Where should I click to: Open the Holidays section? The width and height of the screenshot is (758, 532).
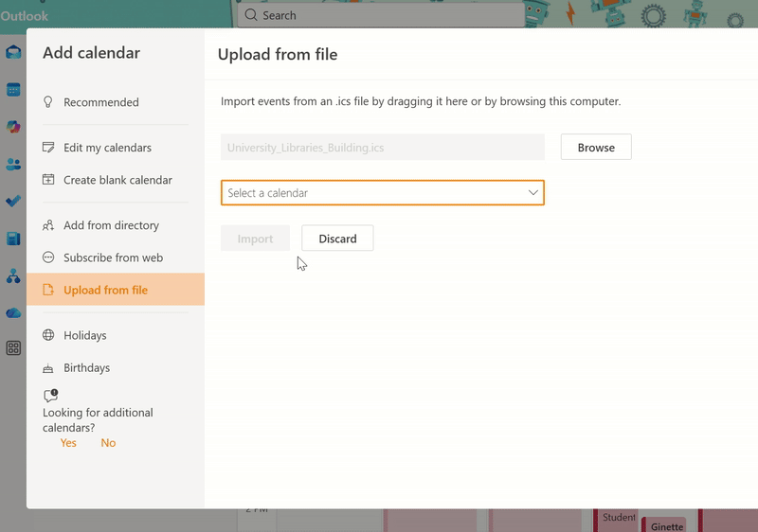(x=115, y=335)
